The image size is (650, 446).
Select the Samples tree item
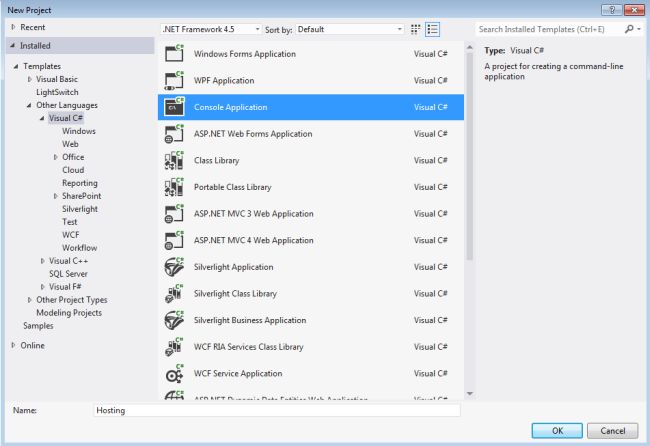[38, 326]
